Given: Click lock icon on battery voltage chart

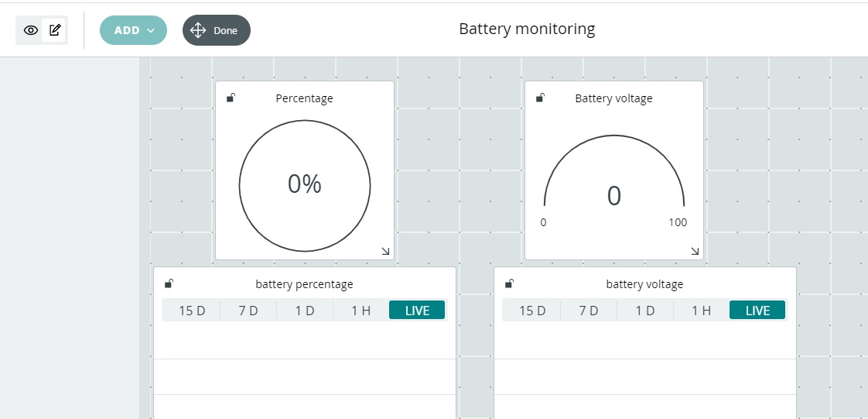Looking at the screenshot, I should 509,283.
